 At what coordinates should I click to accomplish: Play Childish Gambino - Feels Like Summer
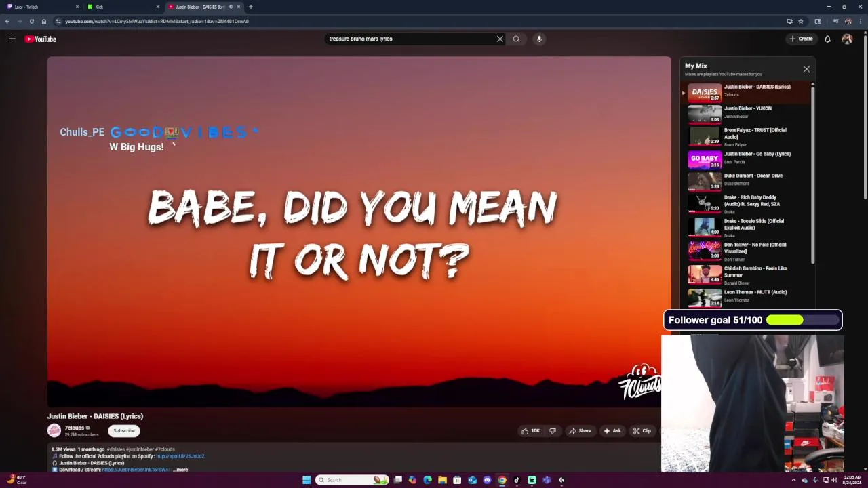746,274
